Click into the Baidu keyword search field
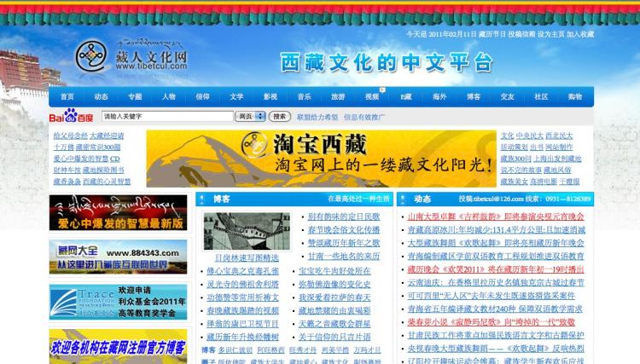 (166, 117)
